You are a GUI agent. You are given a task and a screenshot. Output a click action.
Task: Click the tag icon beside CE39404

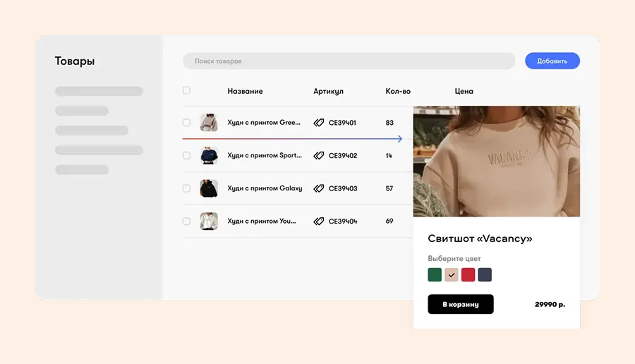tap(319, 222)
